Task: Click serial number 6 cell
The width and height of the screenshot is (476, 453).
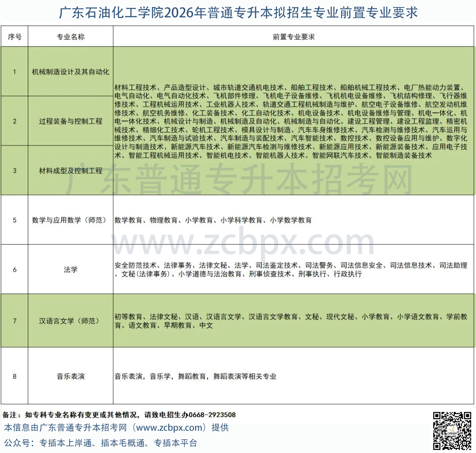Action: (15, 269)
